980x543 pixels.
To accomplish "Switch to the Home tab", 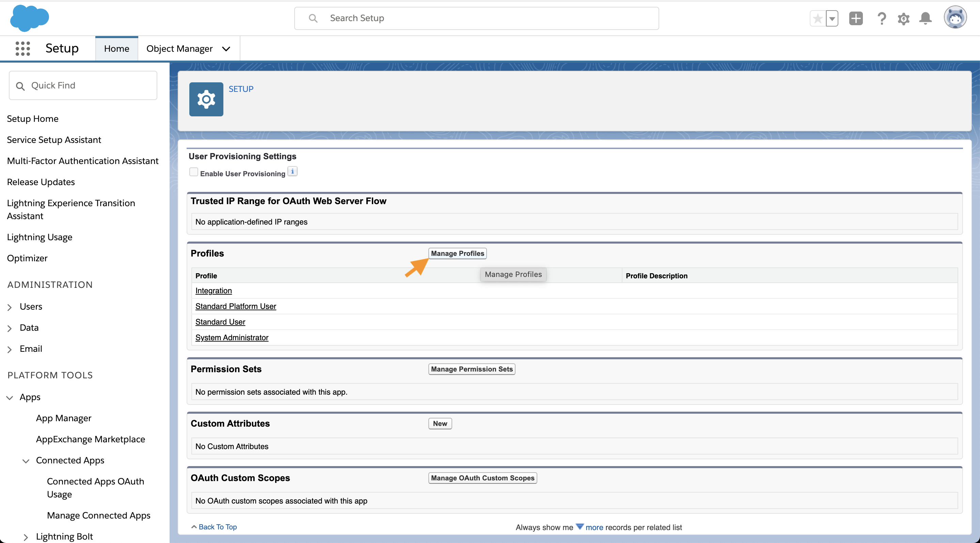I will tap(116, 49).
